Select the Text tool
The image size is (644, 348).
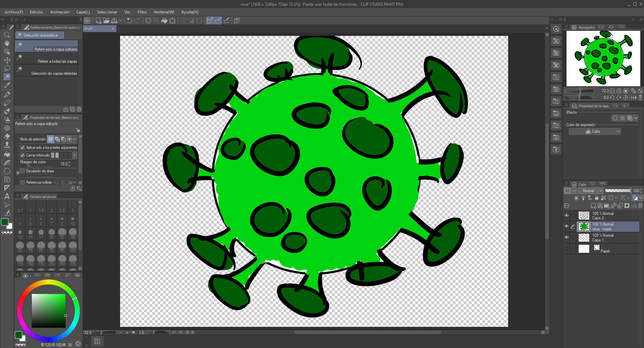point(7,196)
